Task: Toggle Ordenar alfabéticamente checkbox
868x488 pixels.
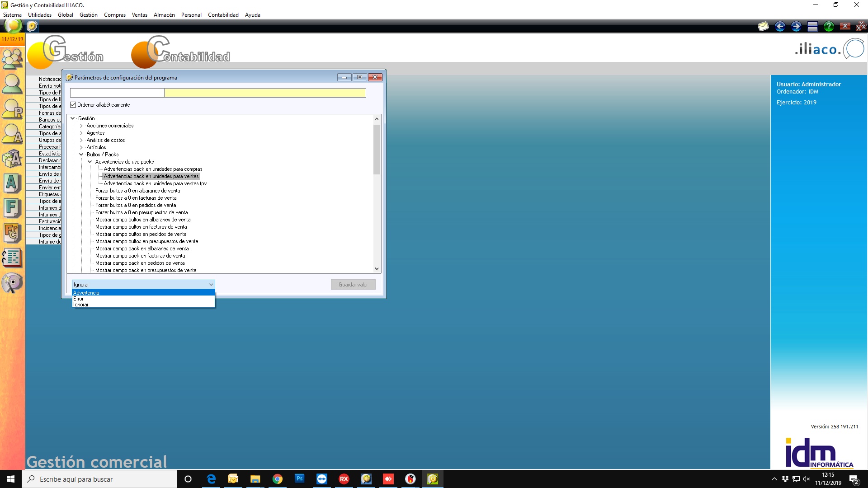Action: click(73, 105)
